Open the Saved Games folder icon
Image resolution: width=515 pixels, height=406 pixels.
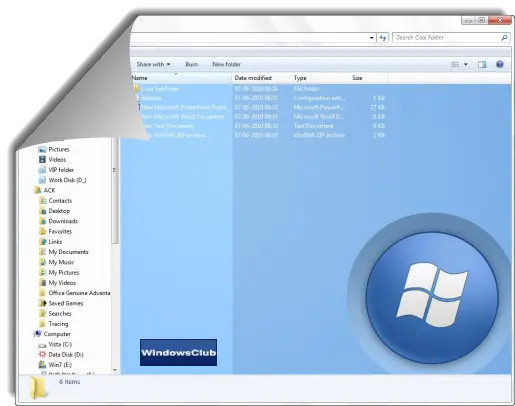coord(43,303)
